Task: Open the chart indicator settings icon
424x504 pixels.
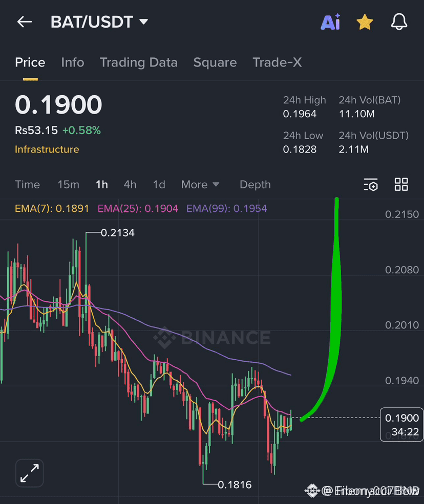Action: click(x=371, y=185)
